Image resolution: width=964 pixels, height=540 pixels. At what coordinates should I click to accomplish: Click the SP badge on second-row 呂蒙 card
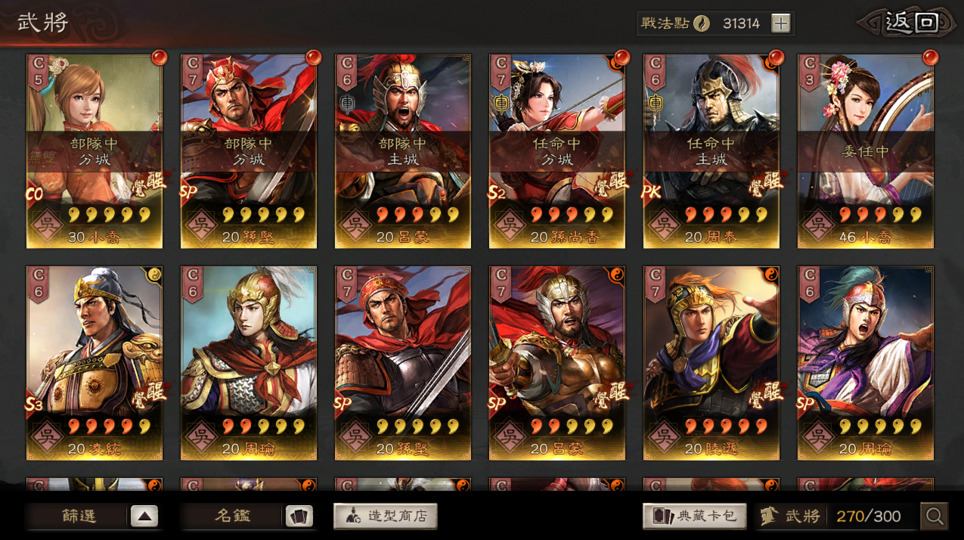[497, 403]
